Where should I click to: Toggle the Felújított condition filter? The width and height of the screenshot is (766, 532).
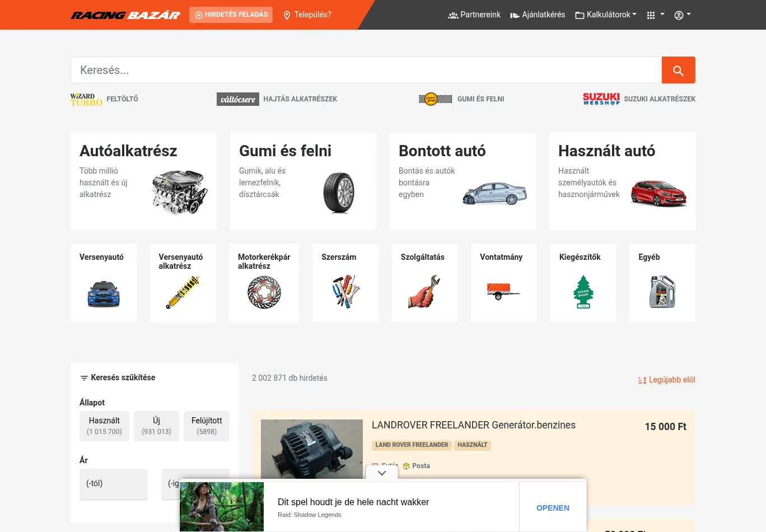207,426
